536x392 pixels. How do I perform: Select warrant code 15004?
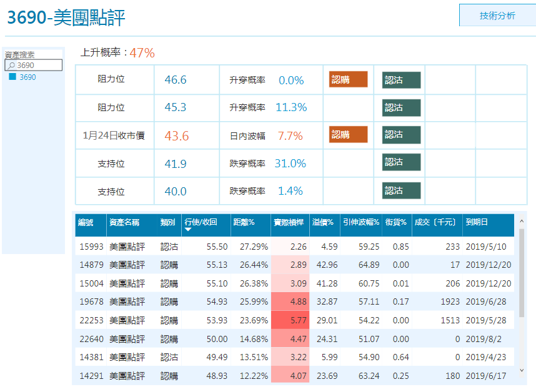[91, 283]
